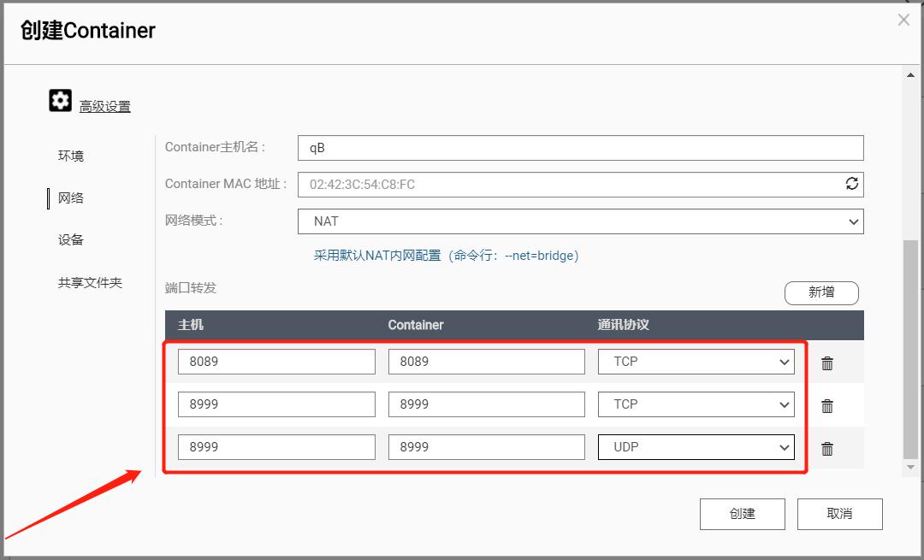Expand protocol dropdown for second 8999 TCP row

pyautogui.click(x=696, y=404)
